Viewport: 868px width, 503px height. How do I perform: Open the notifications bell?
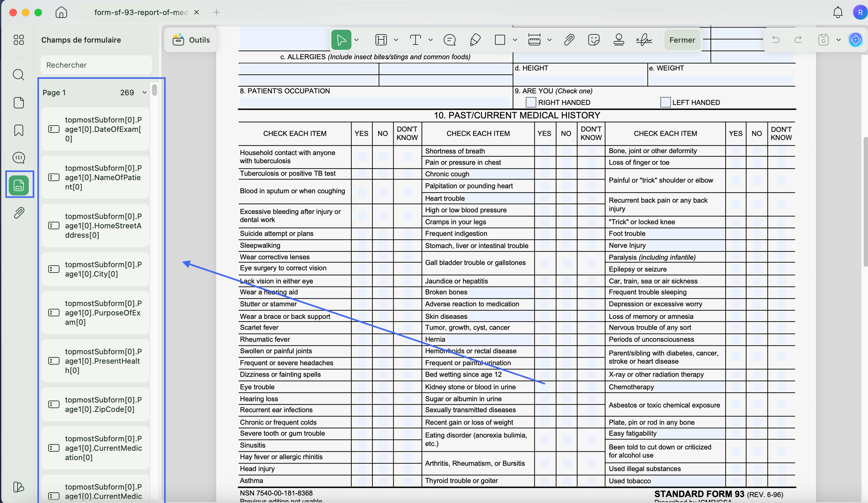pyautogui.click(x=838, y=13)
